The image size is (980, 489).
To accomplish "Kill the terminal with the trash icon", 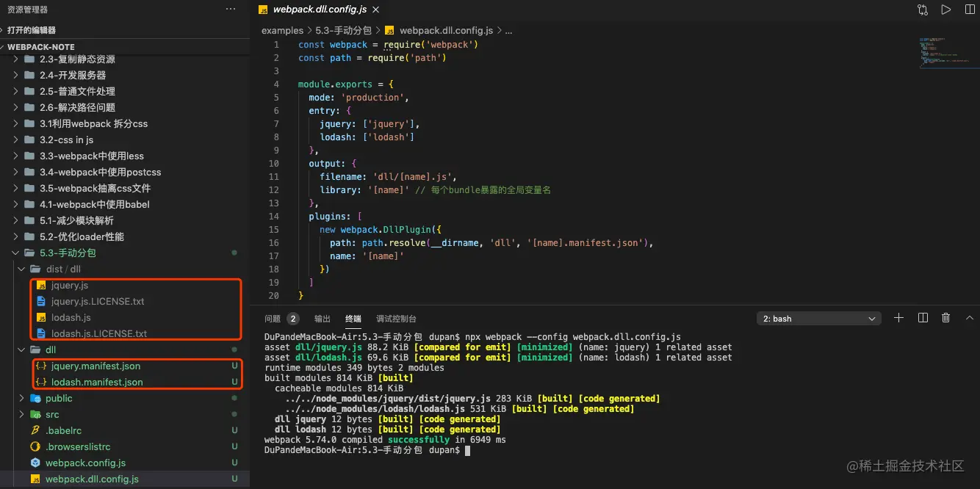I will click(946, 318).
